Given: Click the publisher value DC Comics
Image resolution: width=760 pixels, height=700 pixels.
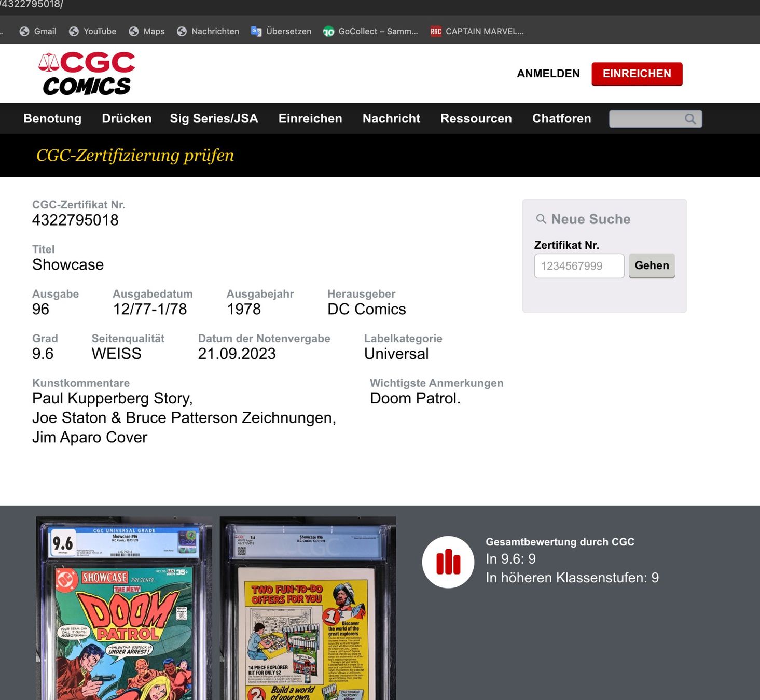Looking at the screenshot, I should click(x=367, y=309).
